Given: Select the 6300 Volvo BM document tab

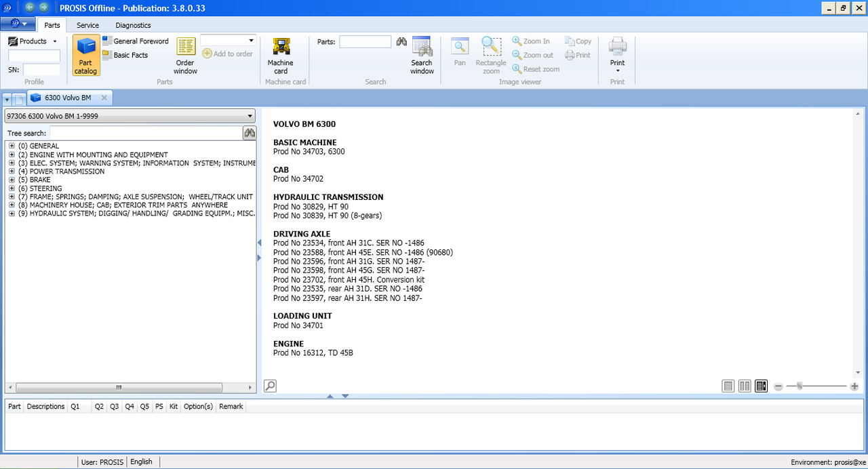Looking at the screenshot, I should (68, 98).
